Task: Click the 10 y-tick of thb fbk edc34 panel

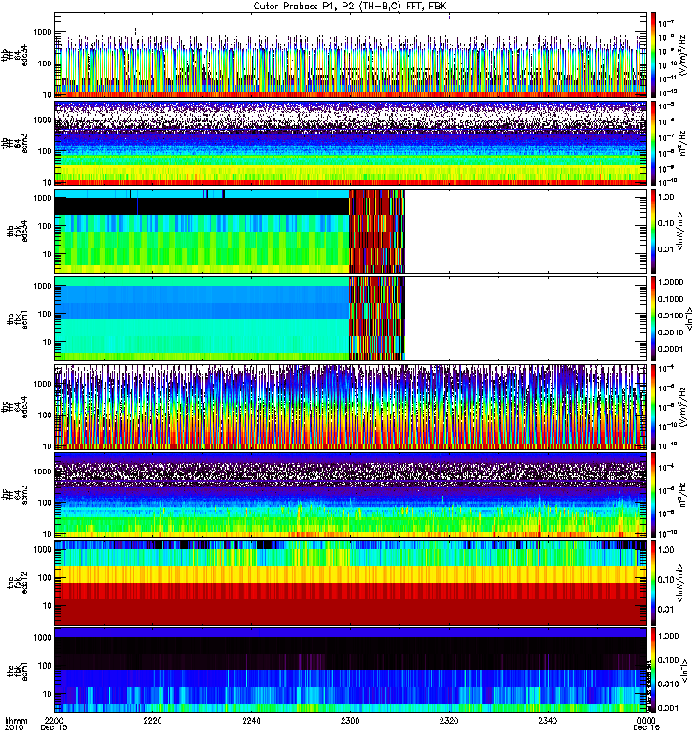Action: 48,254
